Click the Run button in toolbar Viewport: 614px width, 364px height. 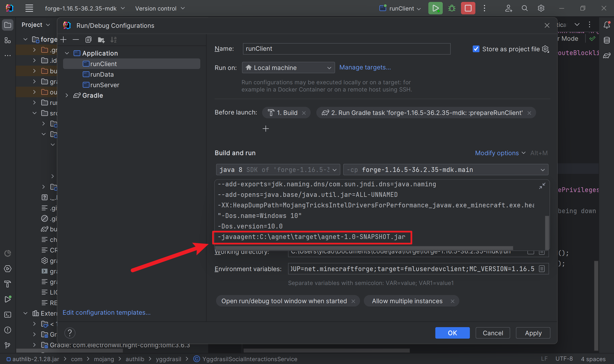[x=435, y=8]
